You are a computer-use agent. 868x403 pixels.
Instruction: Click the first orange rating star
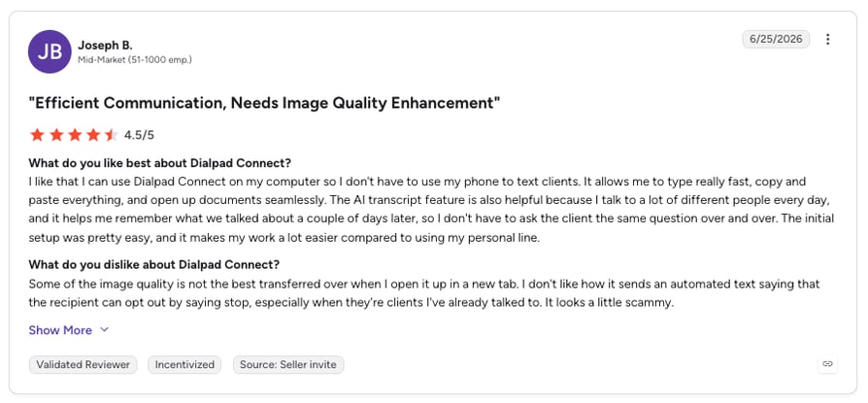pyautogui.click(x=37, y=135)
